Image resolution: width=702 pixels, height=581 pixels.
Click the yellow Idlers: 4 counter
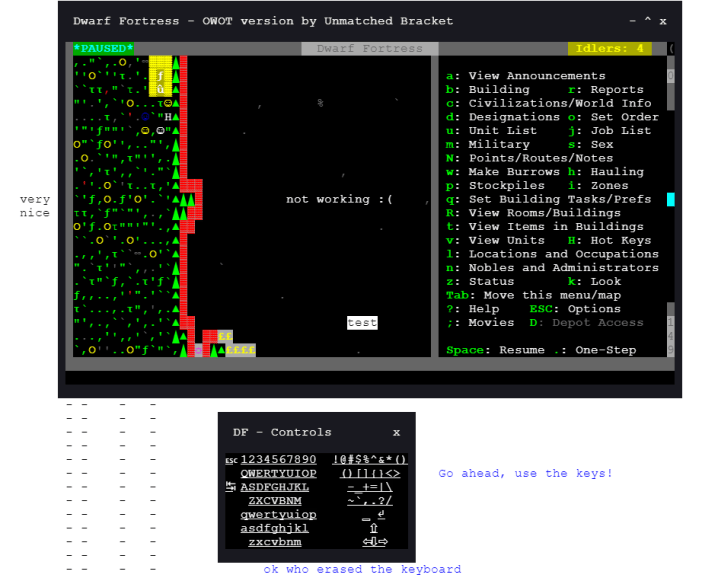click(609, 48)
